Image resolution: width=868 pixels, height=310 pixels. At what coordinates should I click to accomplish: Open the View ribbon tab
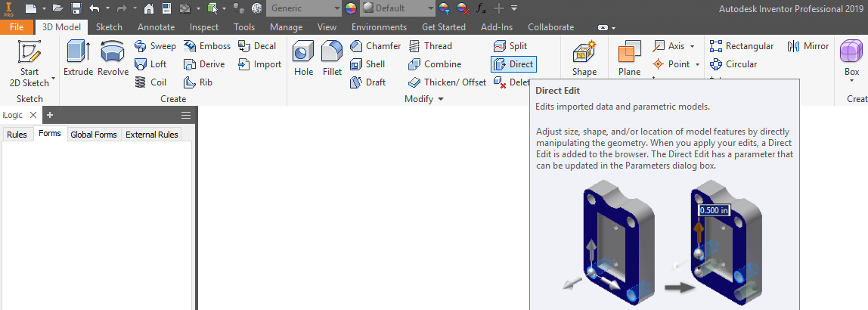click(x=327, y=27)
